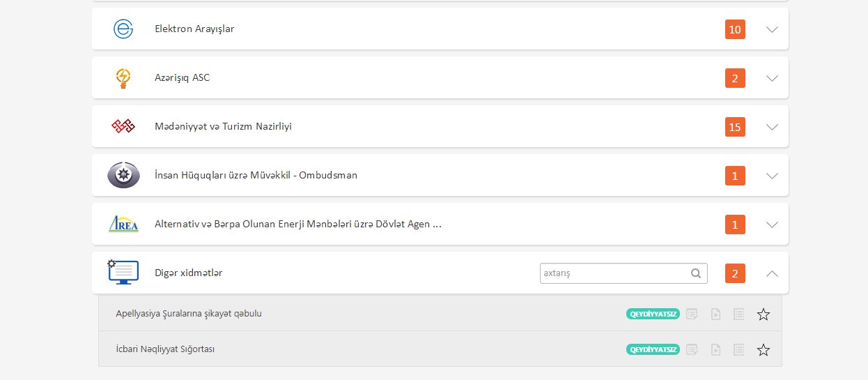Click the axtarış search input field
The height and width of the screenshot is (380, 868).
coord(613,273)
